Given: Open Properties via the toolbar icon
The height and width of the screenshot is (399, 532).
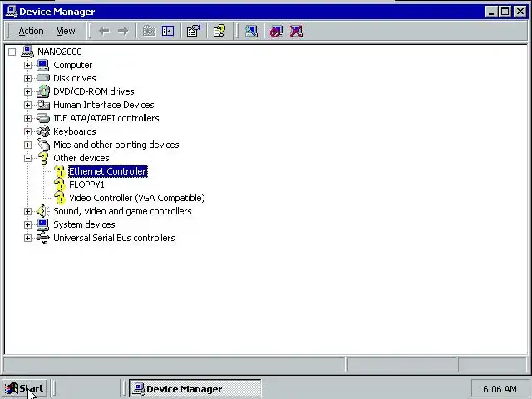Looking at the screenshot, I should tap(194, 32).
